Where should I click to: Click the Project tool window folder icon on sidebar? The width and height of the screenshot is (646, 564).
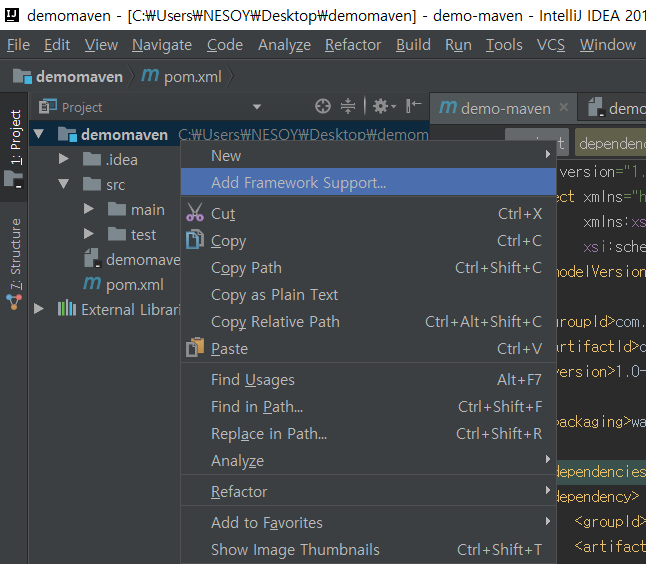coord(14,179)
